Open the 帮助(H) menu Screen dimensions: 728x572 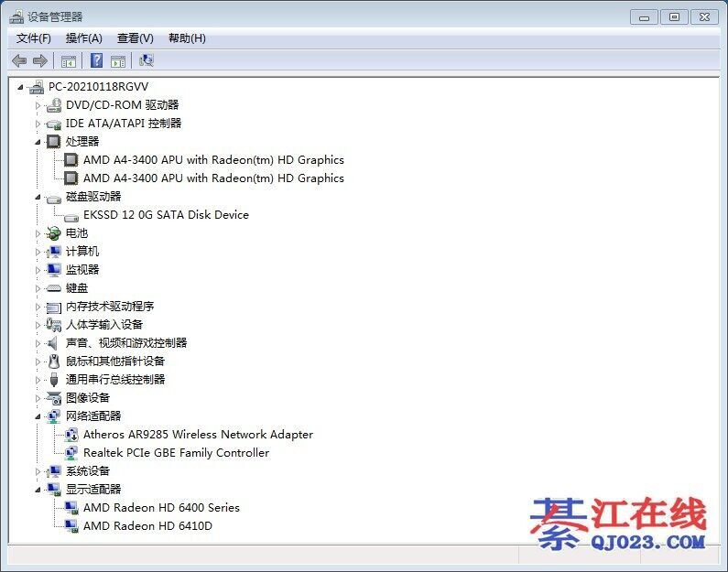coord(187,38)
